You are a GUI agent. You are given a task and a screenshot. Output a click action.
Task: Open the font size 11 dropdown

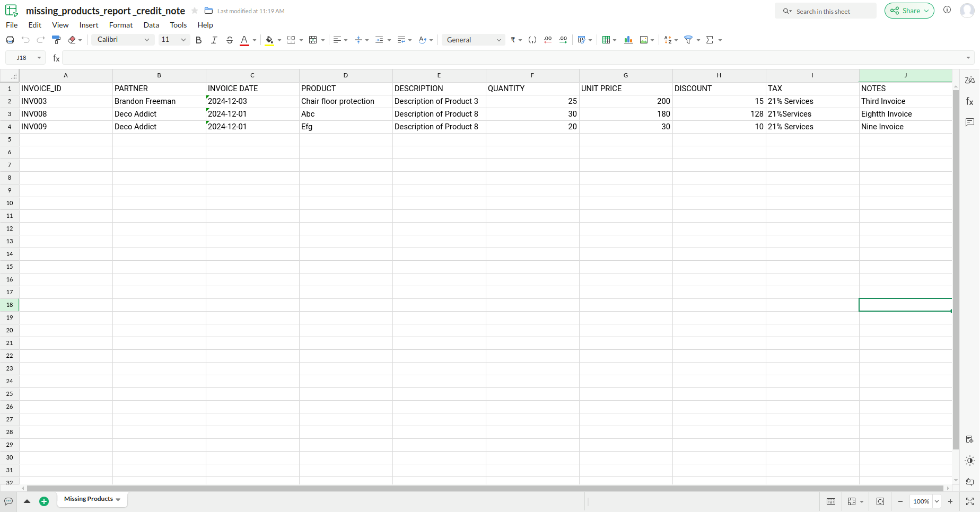click(174, 40)
